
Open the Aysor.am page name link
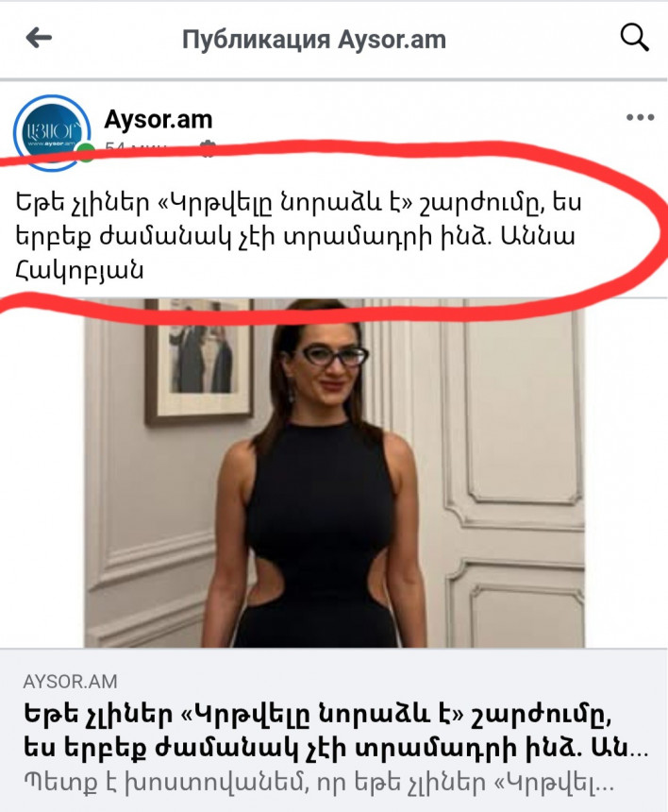tap(159, 120)
